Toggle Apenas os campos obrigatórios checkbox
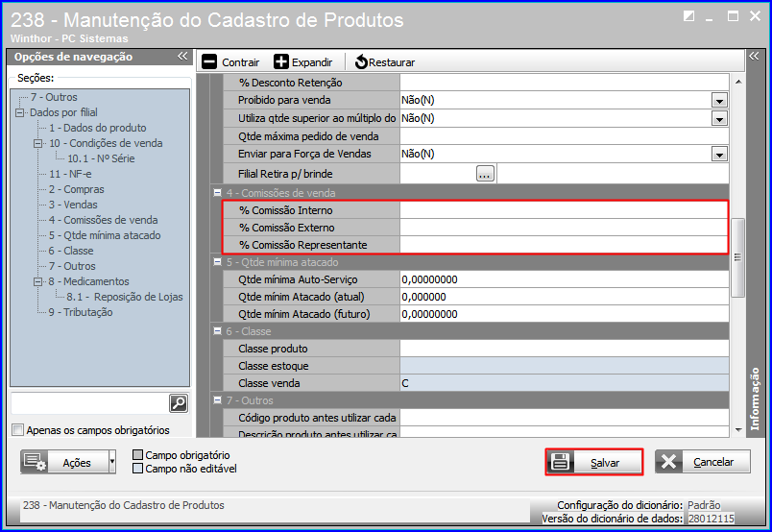 click(17, 430)
